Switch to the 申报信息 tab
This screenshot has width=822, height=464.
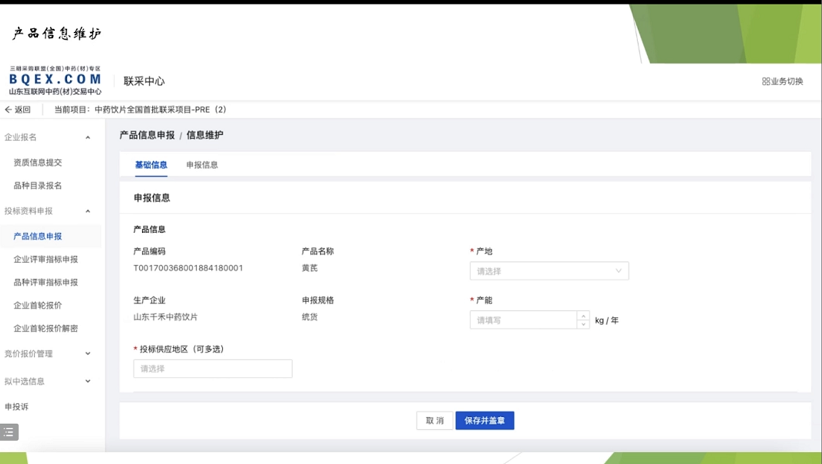pyautogui.click(x=202, y=165)
